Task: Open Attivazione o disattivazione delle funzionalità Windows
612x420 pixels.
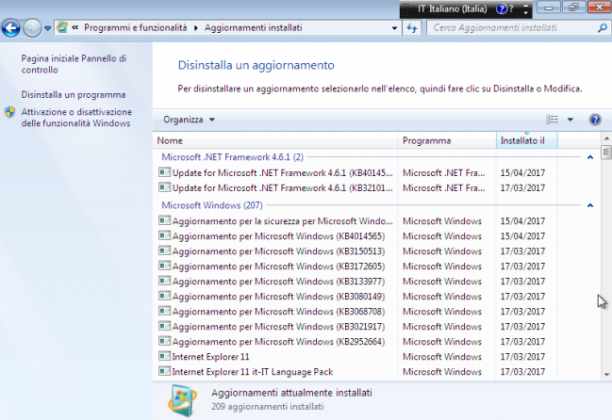Action: [x=76, y=117]
